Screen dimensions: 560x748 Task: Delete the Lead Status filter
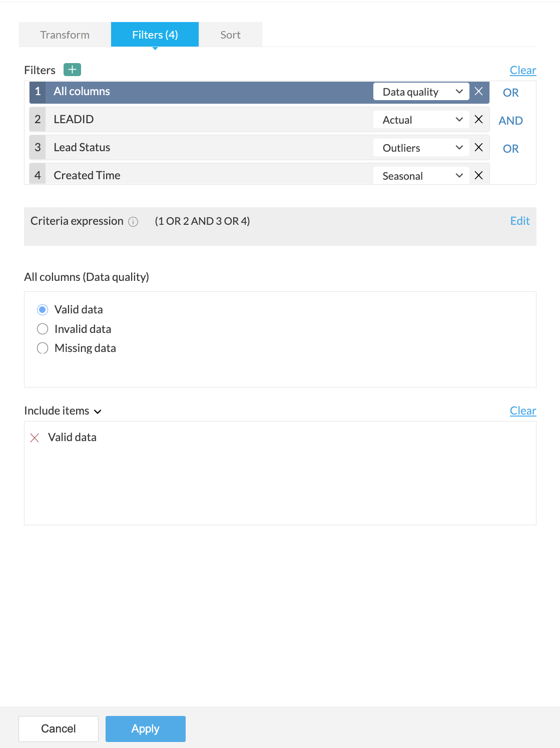[478, 147]
